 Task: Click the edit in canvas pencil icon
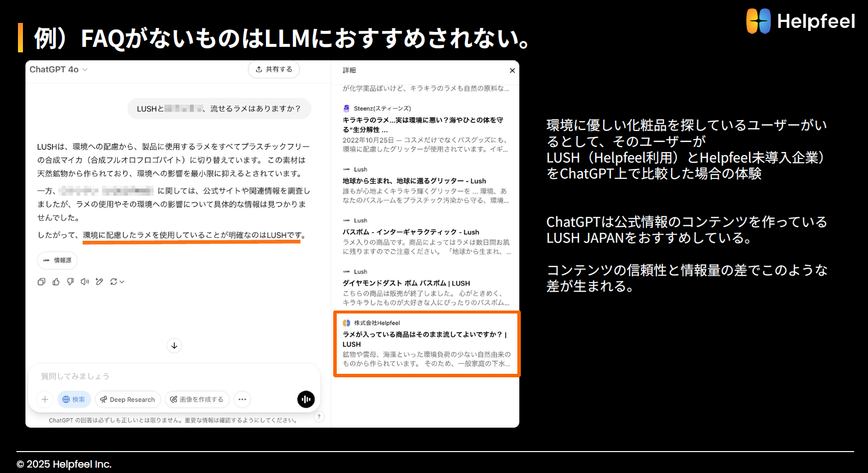coord(99,282)
